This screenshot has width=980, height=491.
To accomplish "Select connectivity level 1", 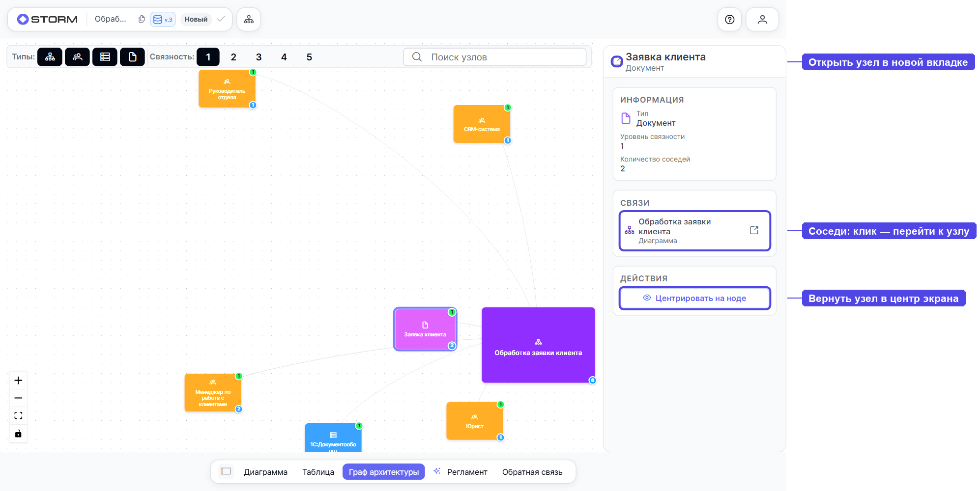I will [x=208, y=57].
